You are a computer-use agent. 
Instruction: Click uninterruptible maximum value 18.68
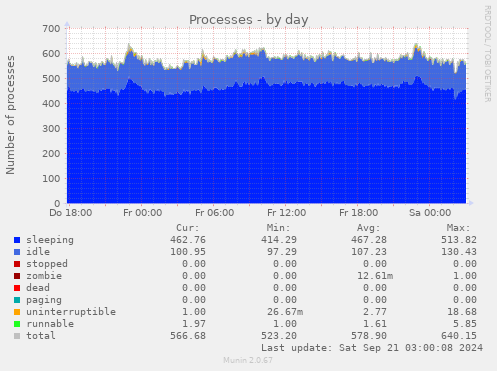pyautogui.click(x=462, y=312)
